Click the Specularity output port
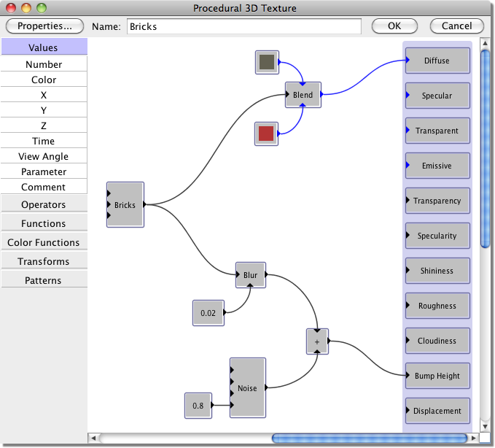 (x=437, y=236)
